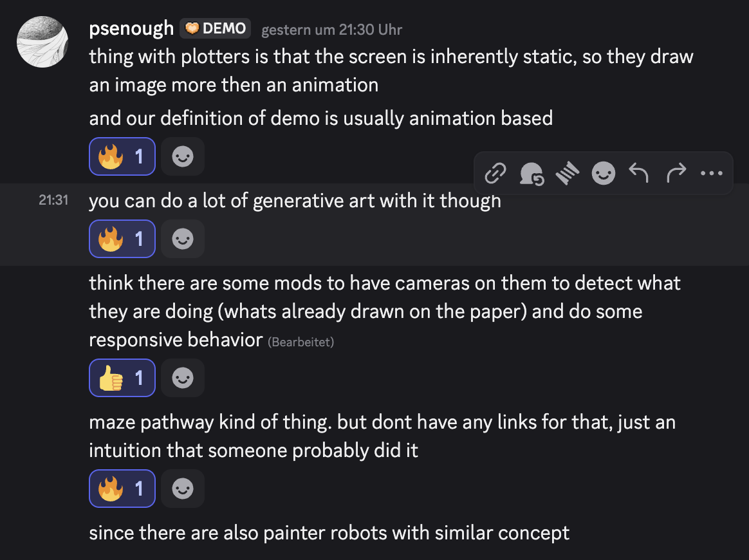Open psenough's profile avatar

43,41
